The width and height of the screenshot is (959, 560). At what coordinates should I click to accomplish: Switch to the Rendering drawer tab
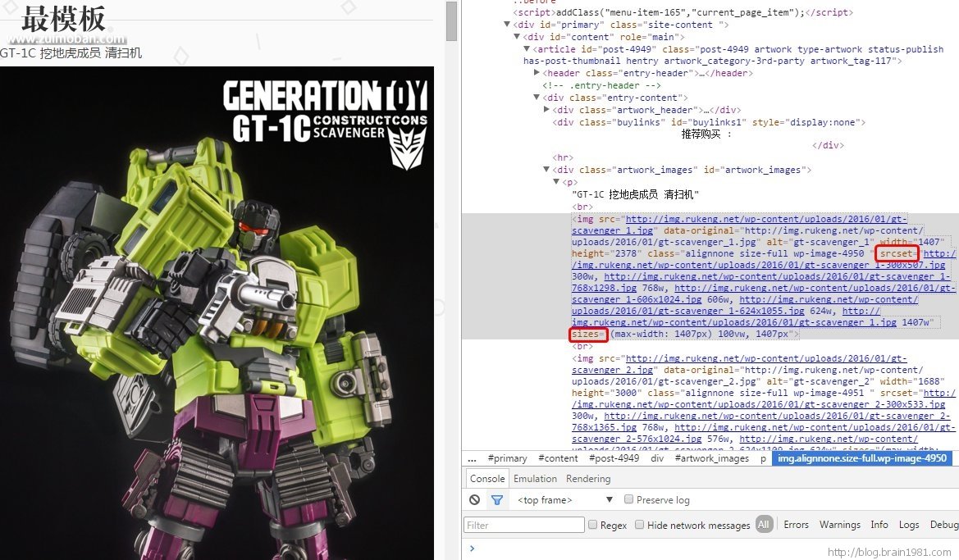point(587,479)
